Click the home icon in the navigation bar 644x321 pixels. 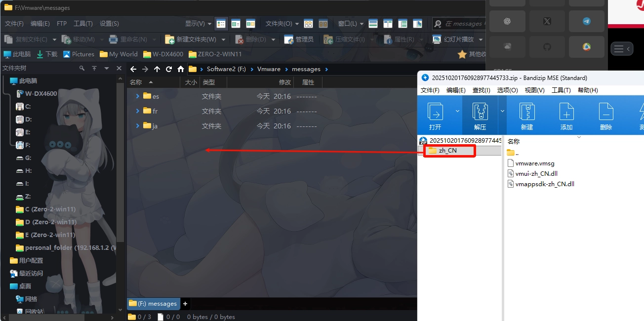coord(181,69)
